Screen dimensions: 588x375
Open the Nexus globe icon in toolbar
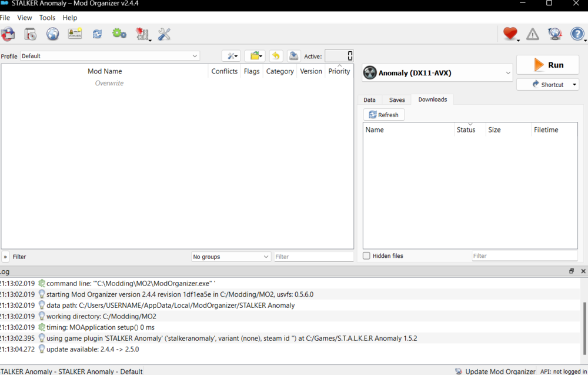tap(53, 34)
